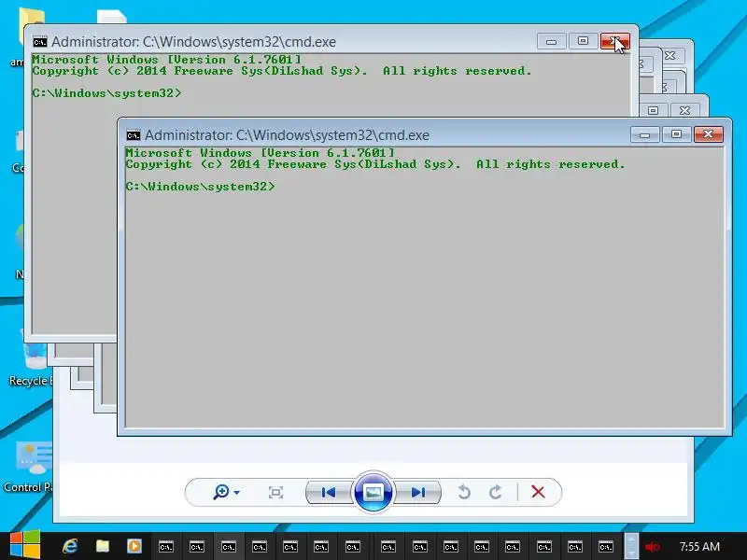Open the zoom magnifier in photo viewer toolbar
This screenshot has height=560, width=747.
pos(221,492)
